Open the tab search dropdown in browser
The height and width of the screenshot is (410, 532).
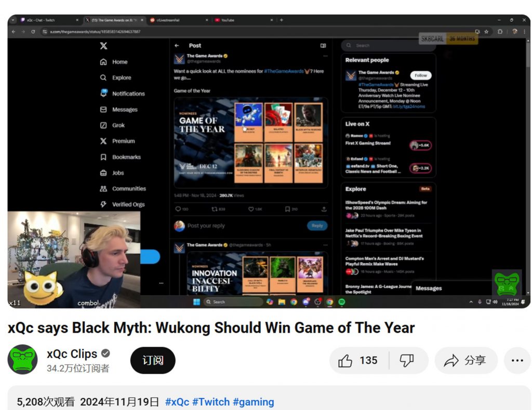13,20
